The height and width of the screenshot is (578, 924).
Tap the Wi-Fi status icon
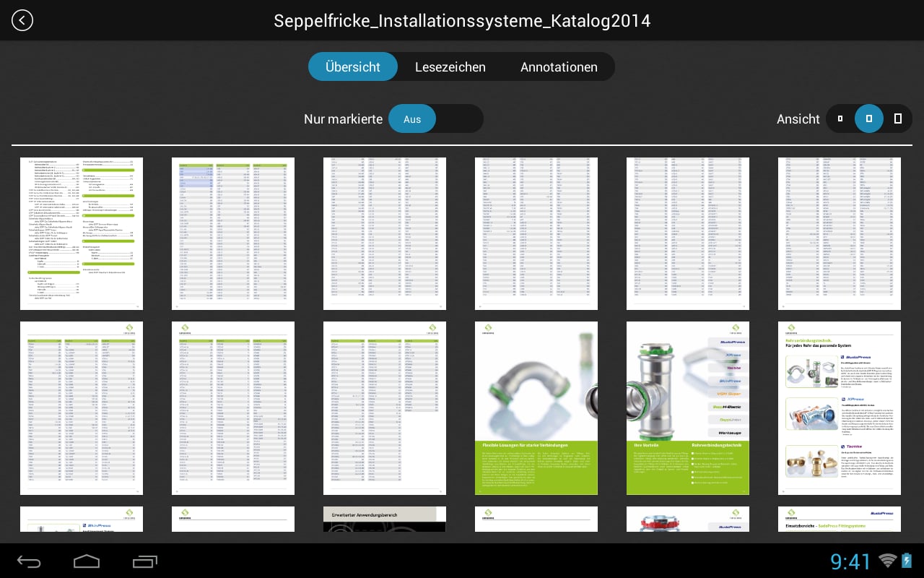click(x=887, y=560)
